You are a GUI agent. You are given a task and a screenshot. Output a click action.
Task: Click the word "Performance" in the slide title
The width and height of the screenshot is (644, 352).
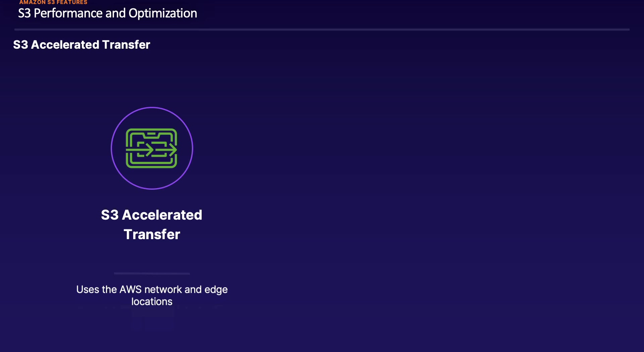(68, 13)
